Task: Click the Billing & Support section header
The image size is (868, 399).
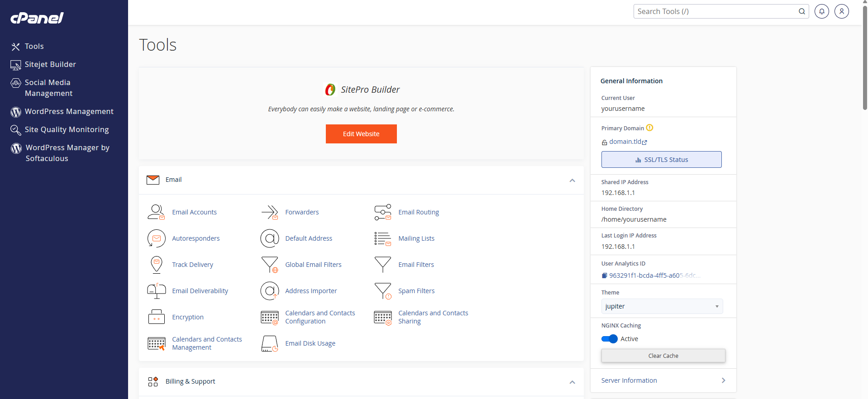Action: [x=361, y=382]
